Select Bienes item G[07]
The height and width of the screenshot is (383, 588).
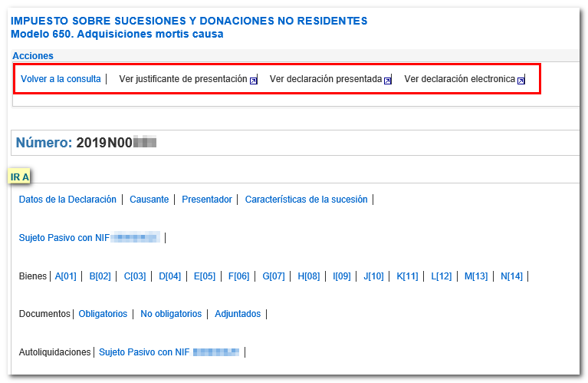click(x=273, y=276)
